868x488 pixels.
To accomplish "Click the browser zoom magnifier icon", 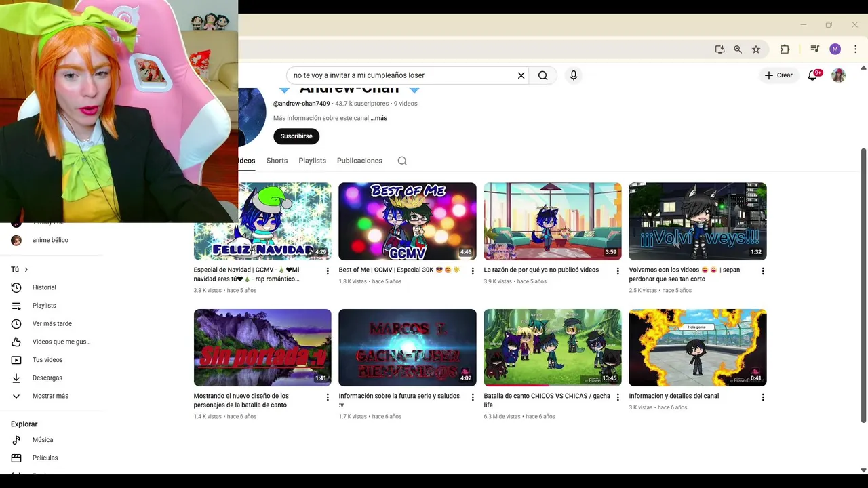I will (x=738, y=49).
